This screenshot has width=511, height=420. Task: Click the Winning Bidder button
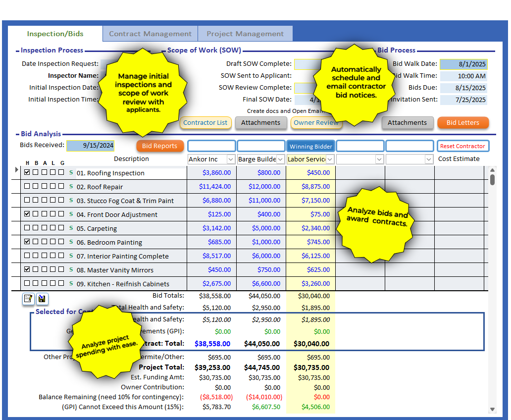(311, 147)
